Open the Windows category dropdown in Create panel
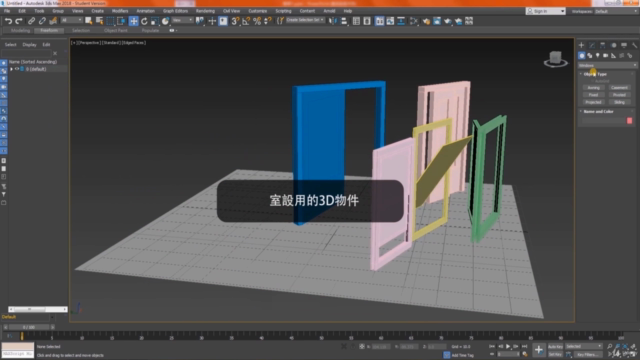This screenshot has height=360, width=640. (x=607, y=65)
